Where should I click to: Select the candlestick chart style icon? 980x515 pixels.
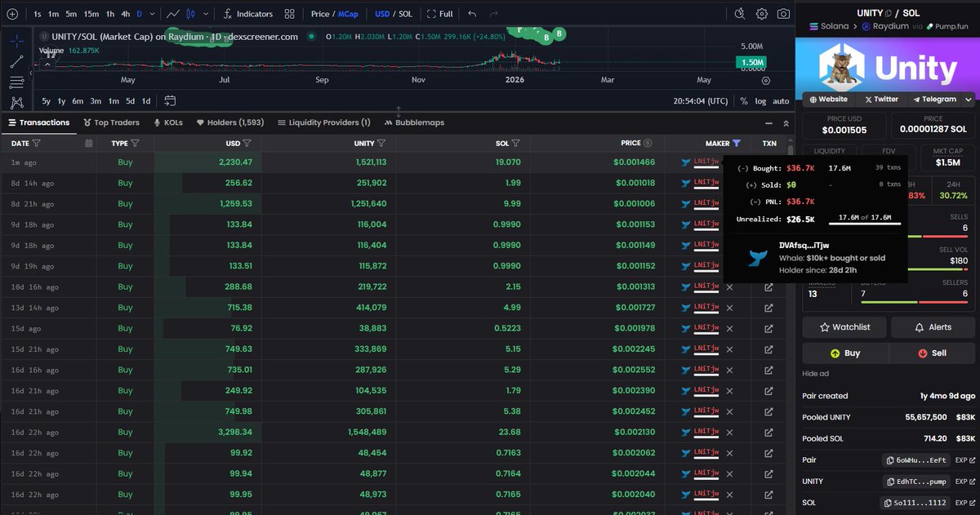pyautogui.click(x=190, y=14)
